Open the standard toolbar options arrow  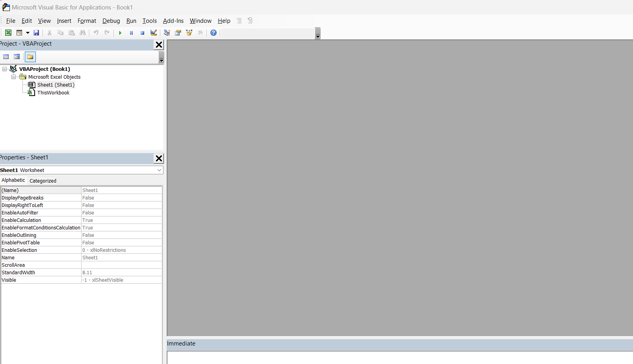(318, 33)
